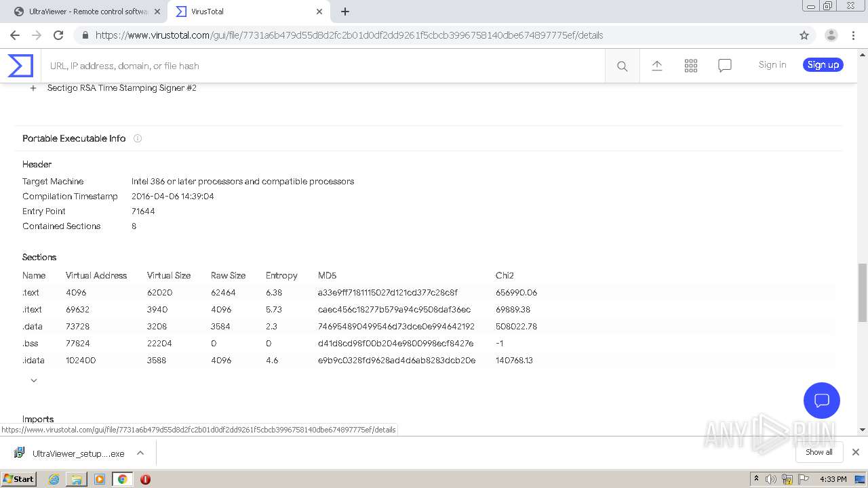Viewport: 868px width, 488px height.
Task: Show hidden system tray icons
Action: [x=756, y=479]
